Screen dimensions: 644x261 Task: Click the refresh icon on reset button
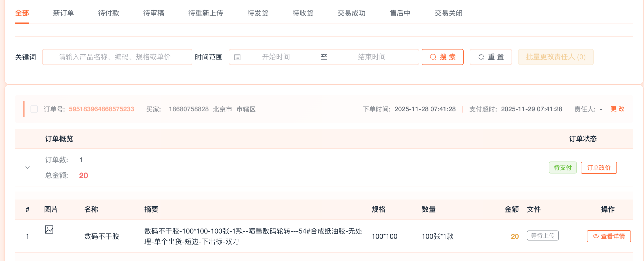pos(481,57)
